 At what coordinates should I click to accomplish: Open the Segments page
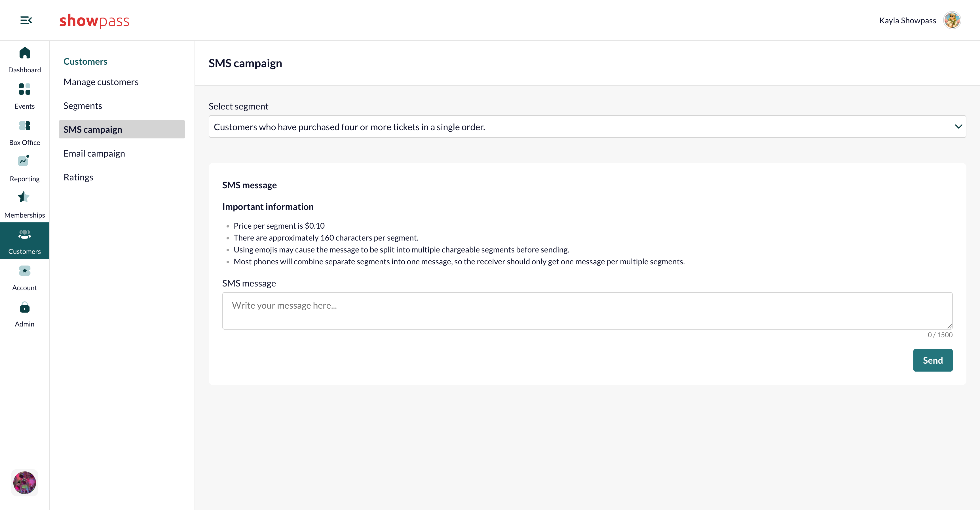[x=83, y=106]
